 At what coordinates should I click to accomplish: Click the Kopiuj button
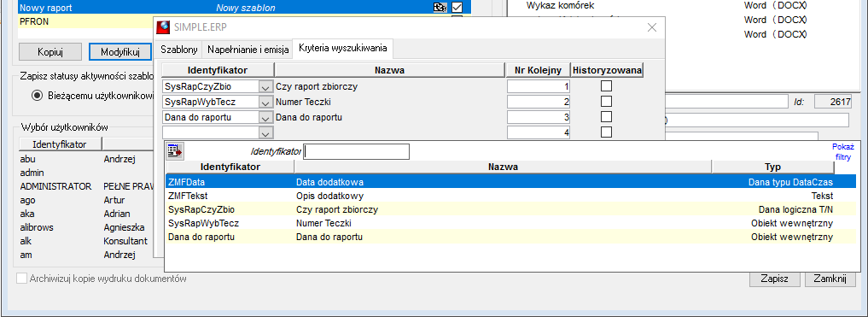[x=50, y=52]
